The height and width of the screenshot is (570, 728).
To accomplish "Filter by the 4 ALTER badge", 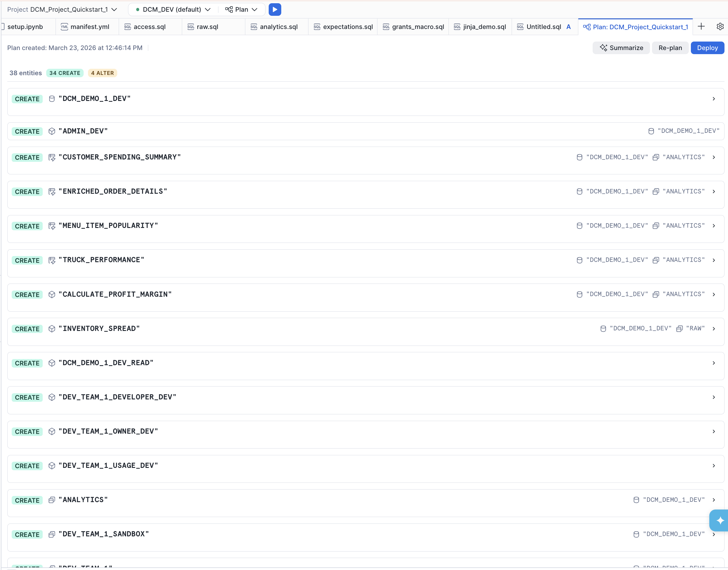I will 102,73.
